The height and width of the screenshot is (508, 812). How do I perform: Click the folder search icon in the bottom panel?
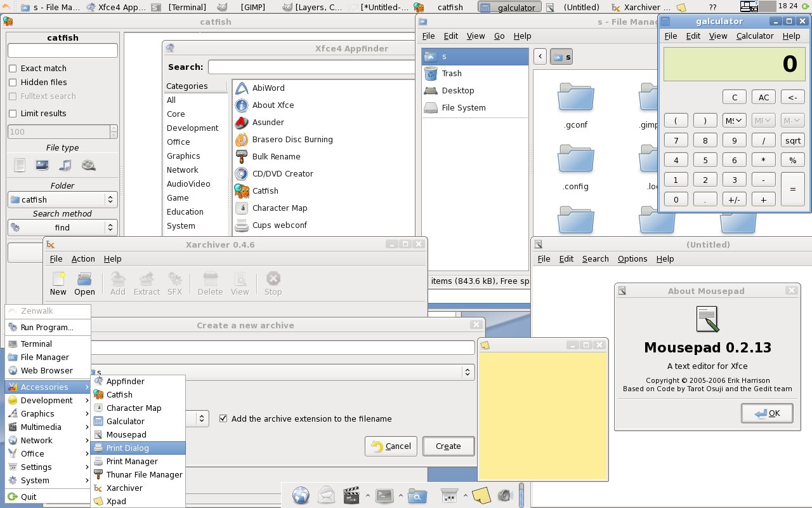(x=417, y=495)
